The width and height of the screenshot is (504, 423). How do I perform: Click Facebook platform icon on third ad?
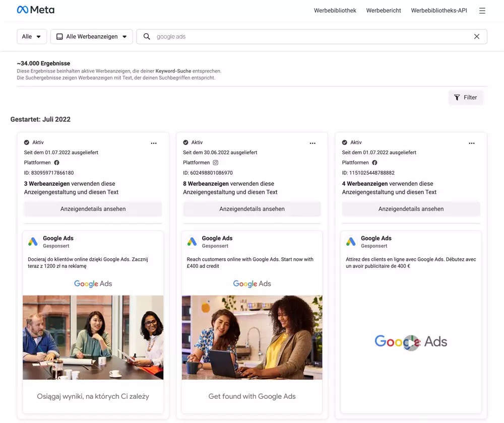point(374,163)
